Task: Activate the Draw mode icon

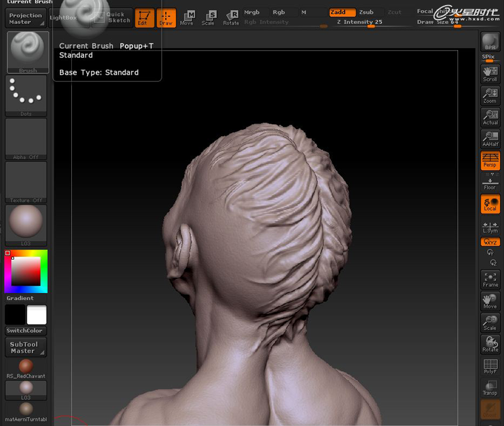Action: pos(166,18)
